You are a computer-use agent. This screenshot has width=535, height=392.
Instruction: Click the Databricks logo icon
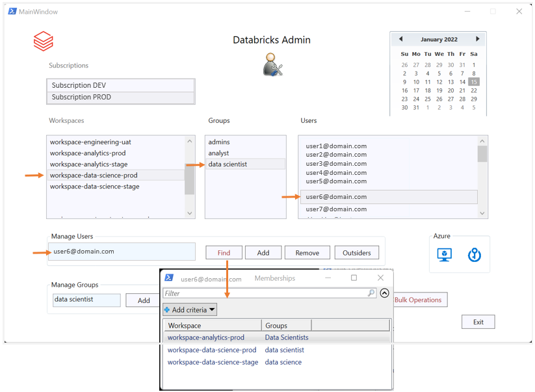pyautogui.click(x=43, y=40)
